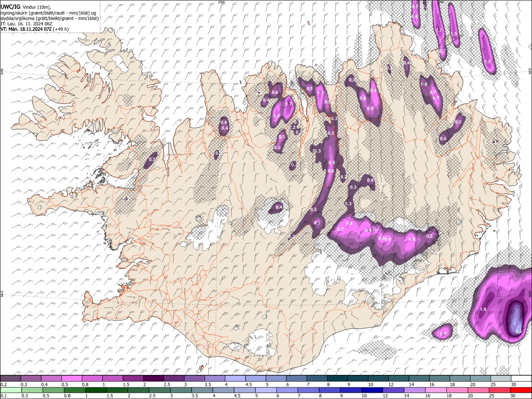Click the deep navy blue 10 rain legend swatch

372,390
